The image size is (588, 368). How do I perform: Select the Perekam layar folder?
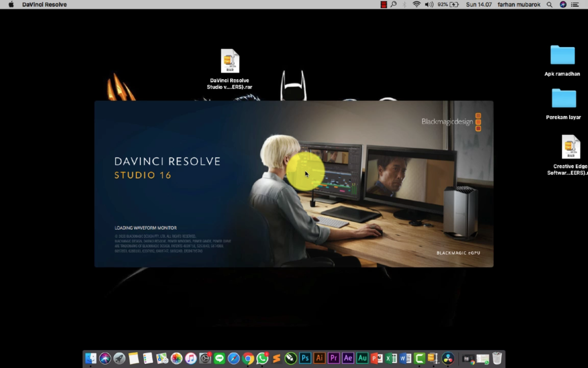point(563,104)
